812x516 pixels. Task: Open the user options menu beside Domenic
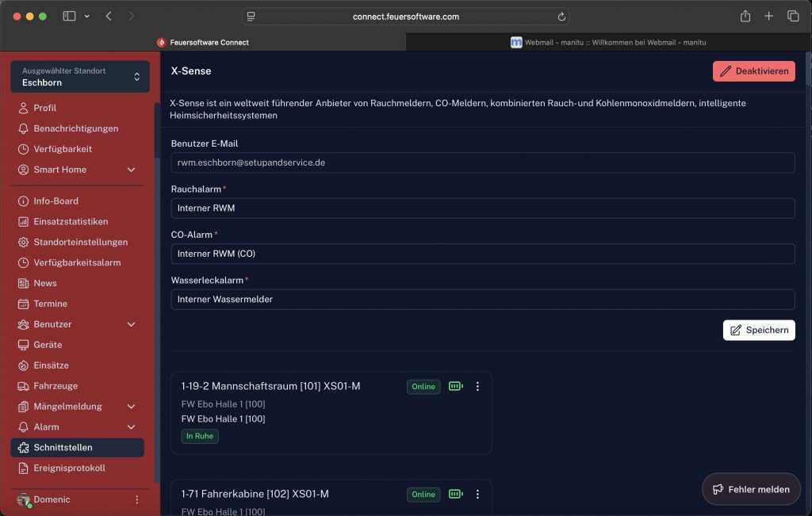136,500
